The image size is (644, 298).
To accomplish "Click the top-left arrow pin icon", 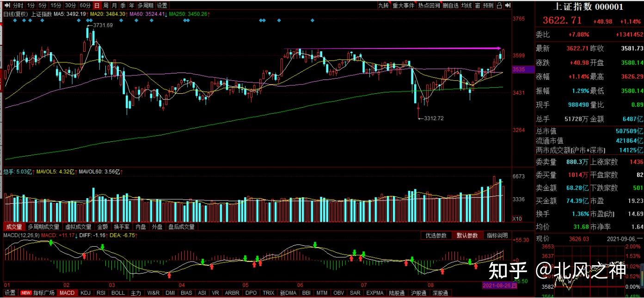I will coord(6,6).
